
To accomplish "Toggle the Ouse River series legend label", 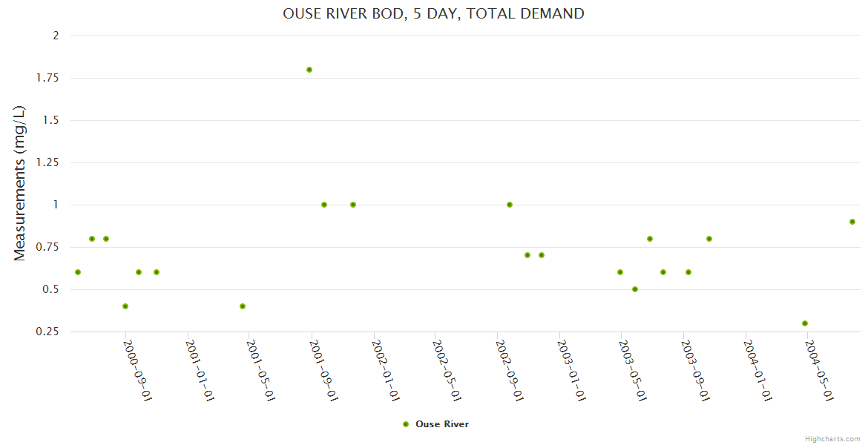I will point(442,424).
